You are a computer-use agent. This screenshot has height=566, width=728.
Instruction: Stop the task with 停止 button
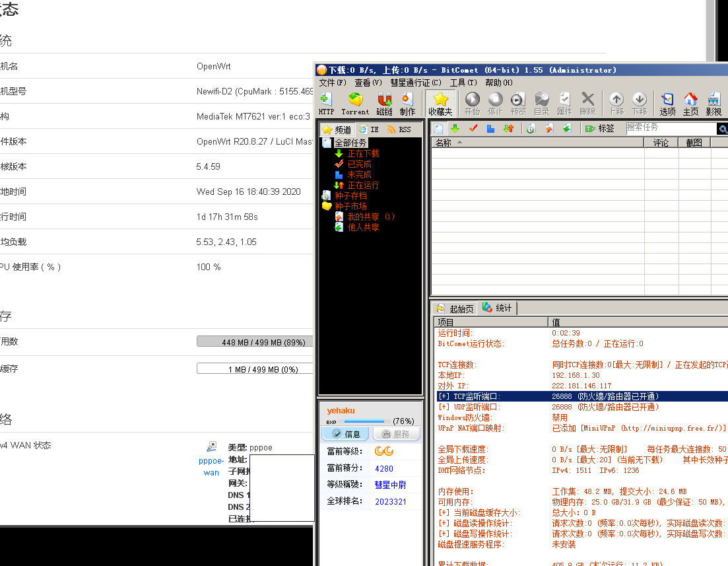point(496,103)
